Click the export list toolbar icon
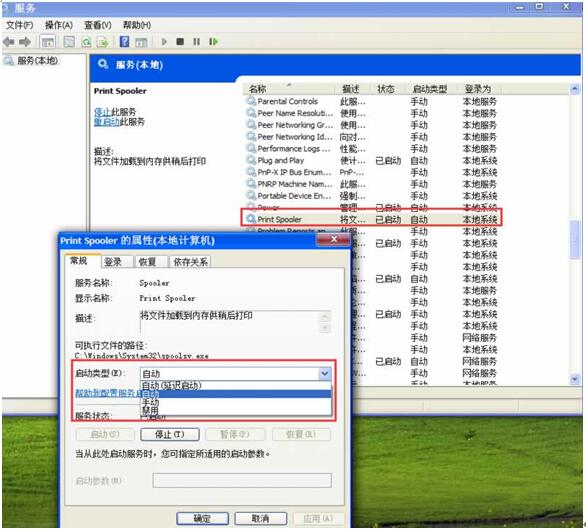Image resolution: width=586 pixels, height=529 pixels. click(x=102, y=42)
